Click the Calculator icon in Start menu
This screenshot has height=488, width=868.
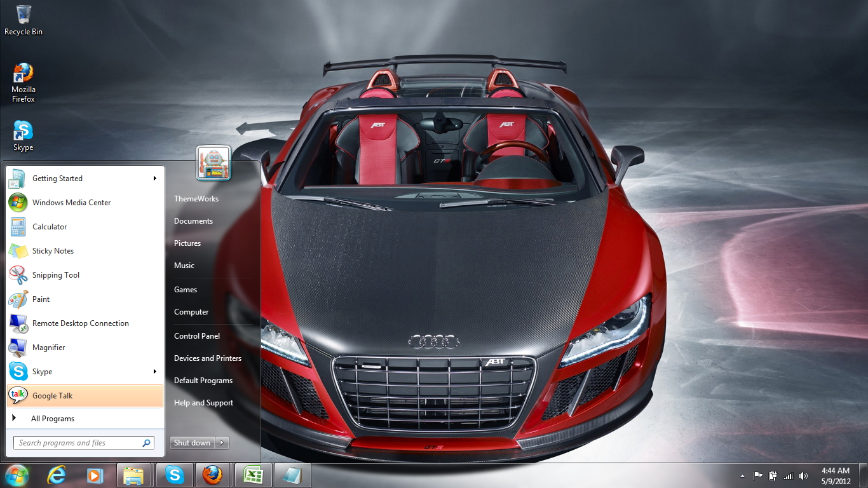tap(18, 227)
